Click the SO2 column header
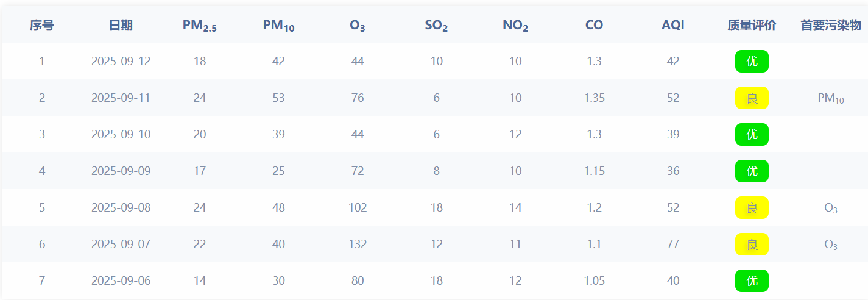Image resolution: width=868 pixels, height=300 pixels. 436,26
